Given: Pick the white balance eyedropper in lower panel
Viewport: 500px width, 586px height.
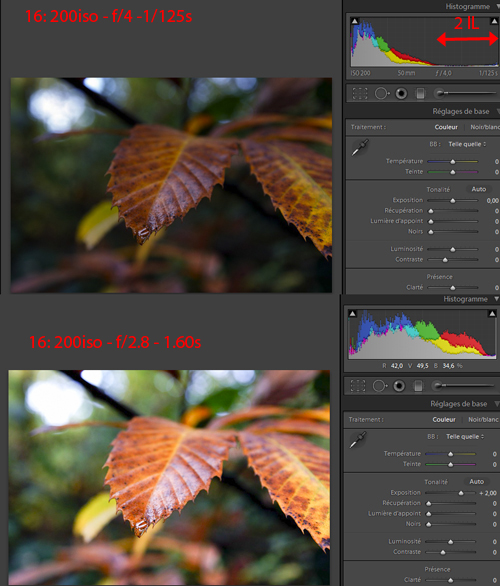Looking at the screenshot, I should 358,440.
